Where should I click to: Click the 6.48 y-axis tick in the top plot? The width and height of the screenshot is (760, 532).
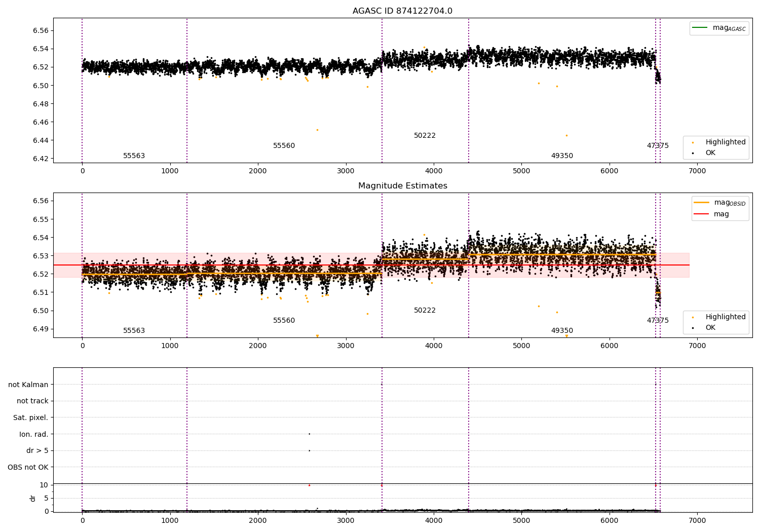point(40,104)
